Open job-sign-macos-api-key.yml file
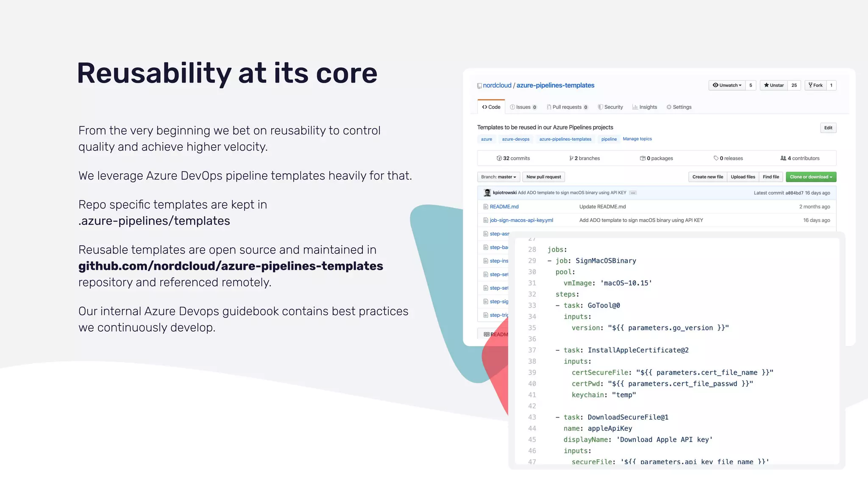 [521, 220]
